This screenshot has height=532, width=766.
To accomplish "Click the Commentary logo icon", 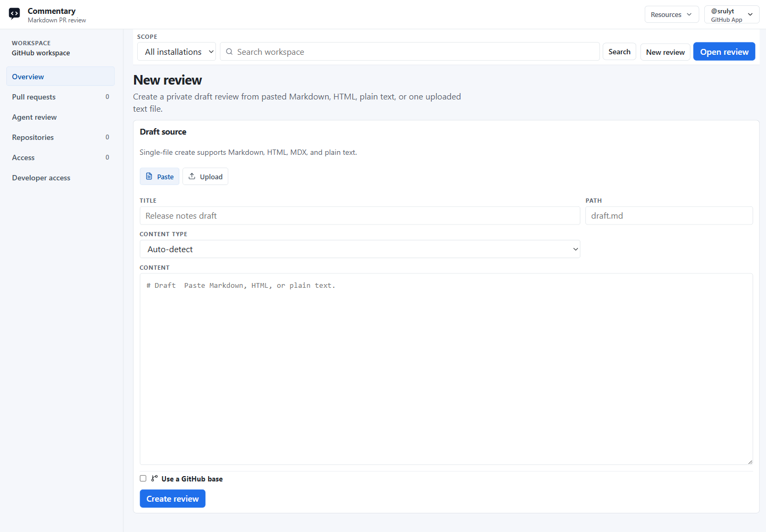I will pos(14,14).
